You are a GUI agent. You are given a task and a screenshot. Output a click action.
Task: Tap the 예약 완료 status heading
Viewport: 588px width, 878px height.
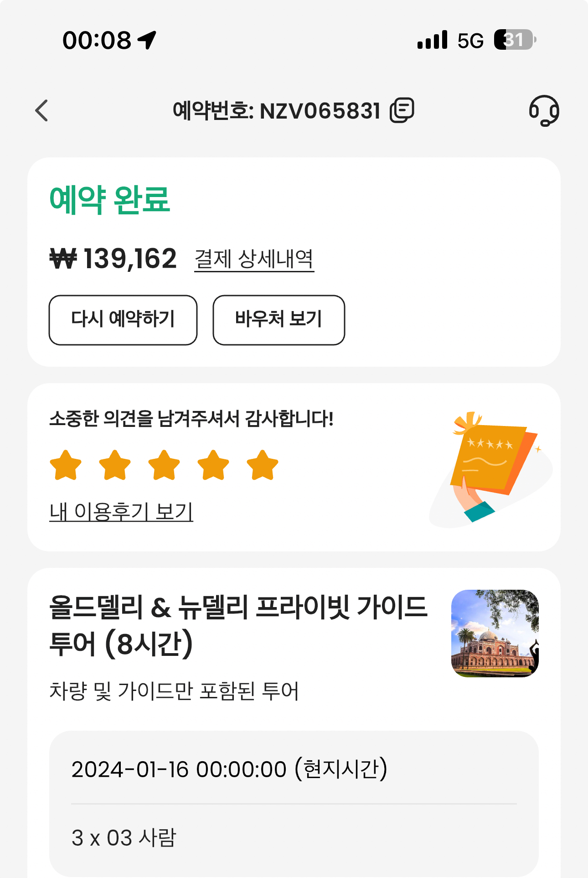(x=110, y=200)
